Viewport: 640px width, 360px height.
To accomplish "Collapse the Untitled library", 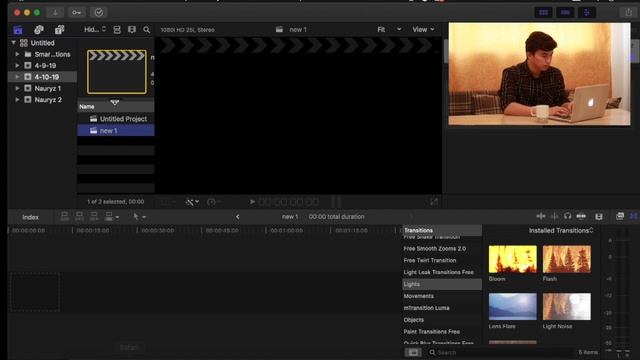I will tap(13, 42).
